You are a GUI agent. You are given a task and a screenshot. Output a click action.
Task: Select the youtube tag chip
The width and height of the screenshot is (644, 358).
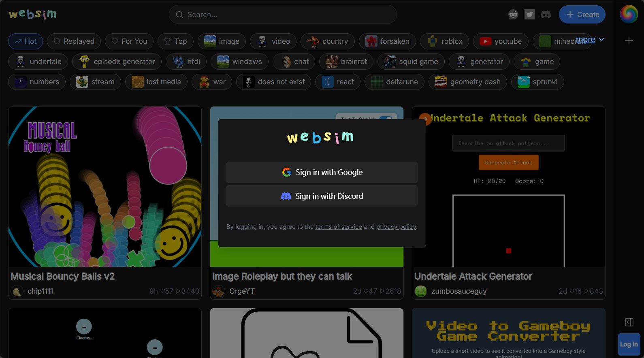tap(501, 41)
